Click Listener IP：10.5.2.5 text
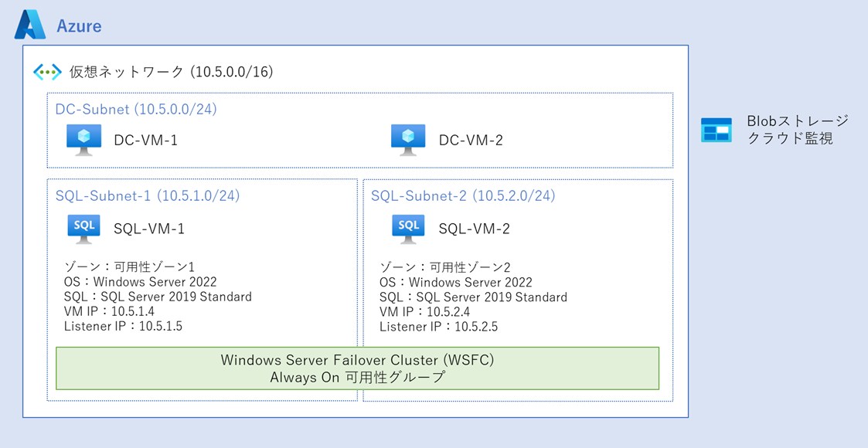Image resolution: width=868 pixels, height=448 pixels. tap(439, 326)
